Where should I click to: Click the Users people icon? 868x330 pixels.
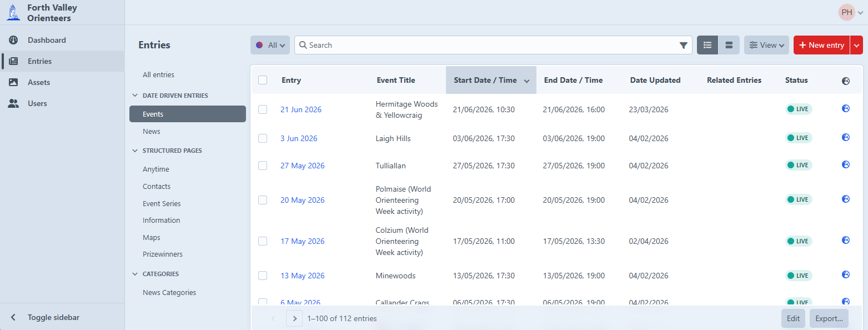pos(13,103)
